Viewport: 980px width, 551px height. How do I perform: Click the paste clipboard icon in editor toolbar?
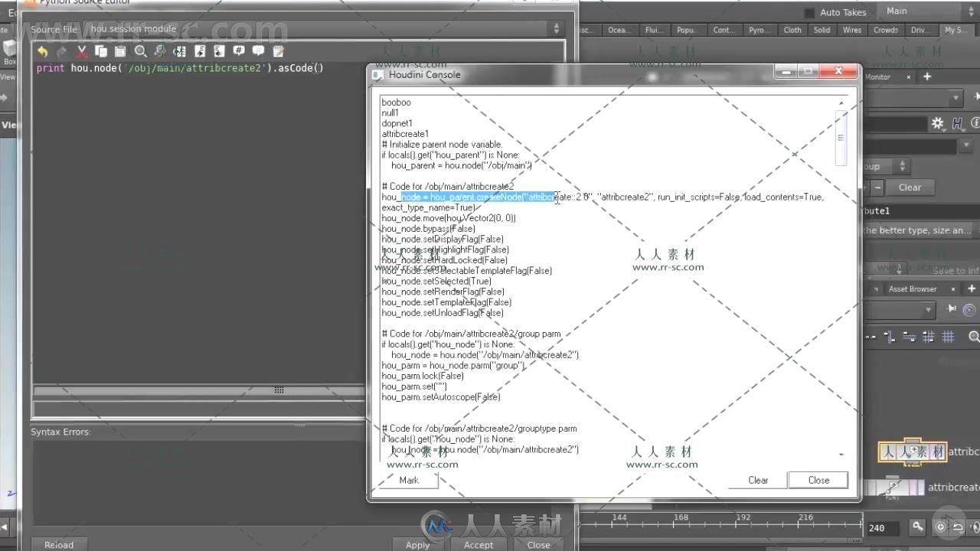pos(120,51)
